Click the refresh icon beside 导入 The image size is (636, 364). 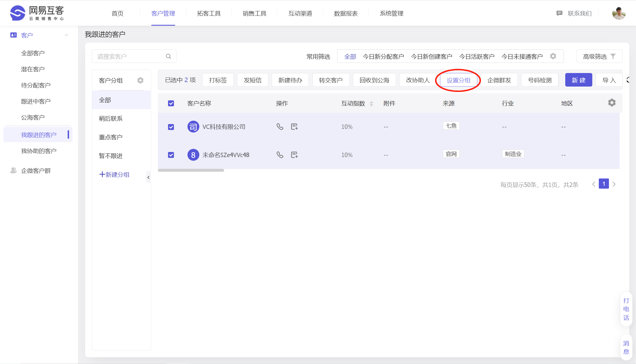pyautogui.click(x=628, y=80)
